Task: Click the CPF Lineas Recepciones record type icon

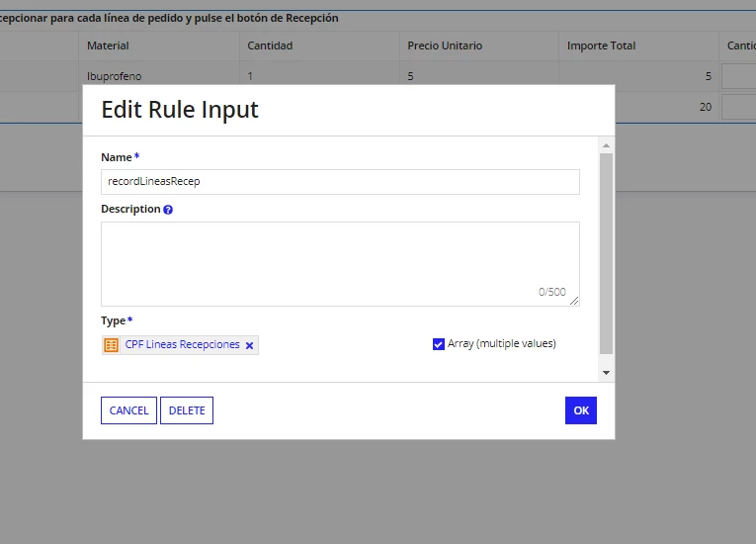Action: (x=112, y=345)
